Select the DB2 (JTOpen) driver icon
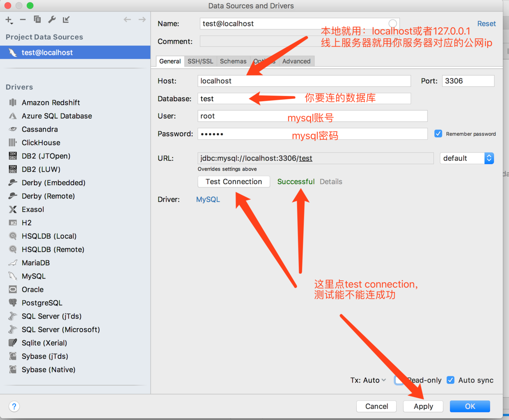The image size is (509, 420). [x=13, y=156]
